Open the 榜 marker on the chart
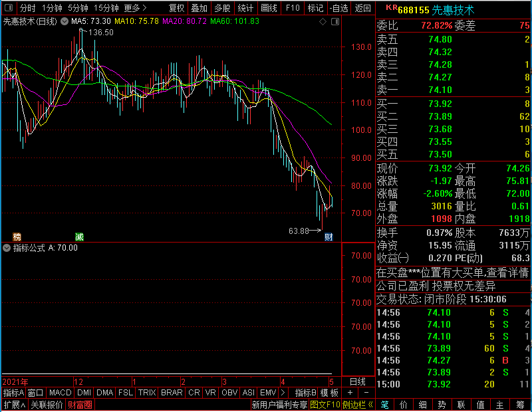The height and width of the screenshot is (412, 532). [x=17, y=237]
